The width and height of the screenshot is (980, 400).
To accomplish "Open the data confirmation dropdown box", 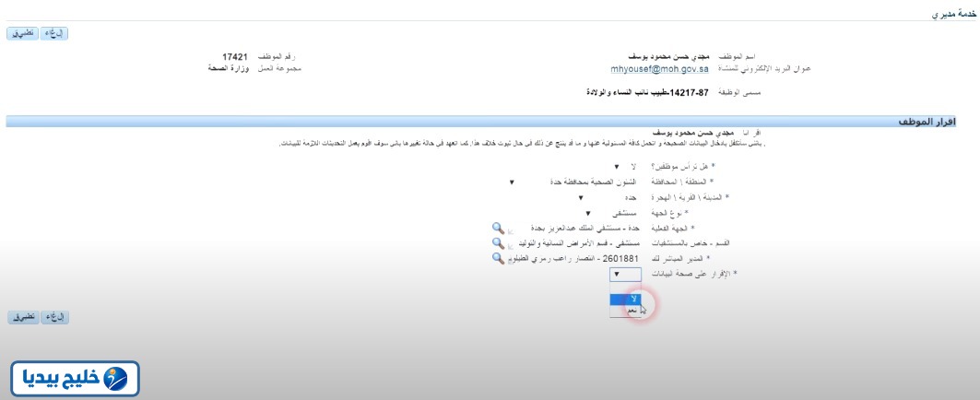I will point(625,274).
